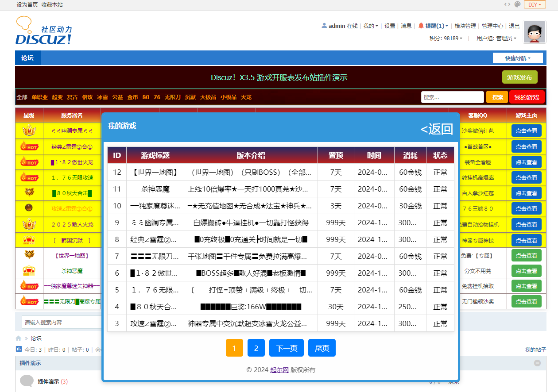This screenshot has width=558, height=392.
Task: Click the round badge beside 攻速∠雷霆②合①
Action: pyautogui.click(x=29, y=208)
